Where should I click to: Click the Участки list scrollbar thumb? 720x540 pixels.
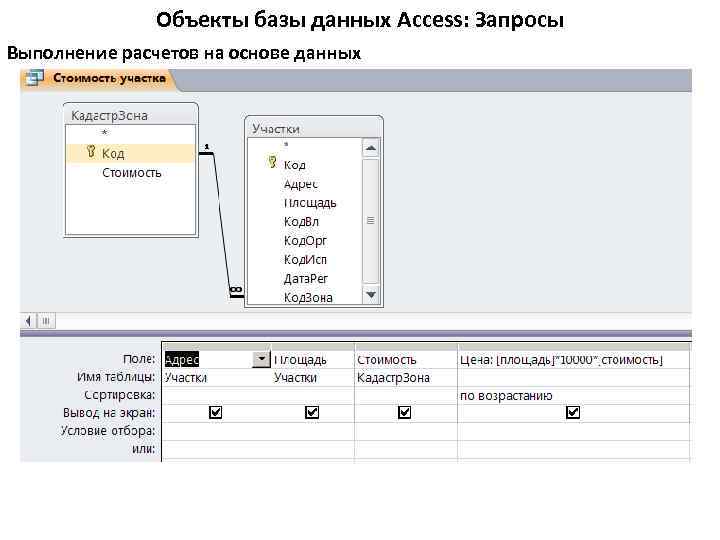click(x=371, y=221)
